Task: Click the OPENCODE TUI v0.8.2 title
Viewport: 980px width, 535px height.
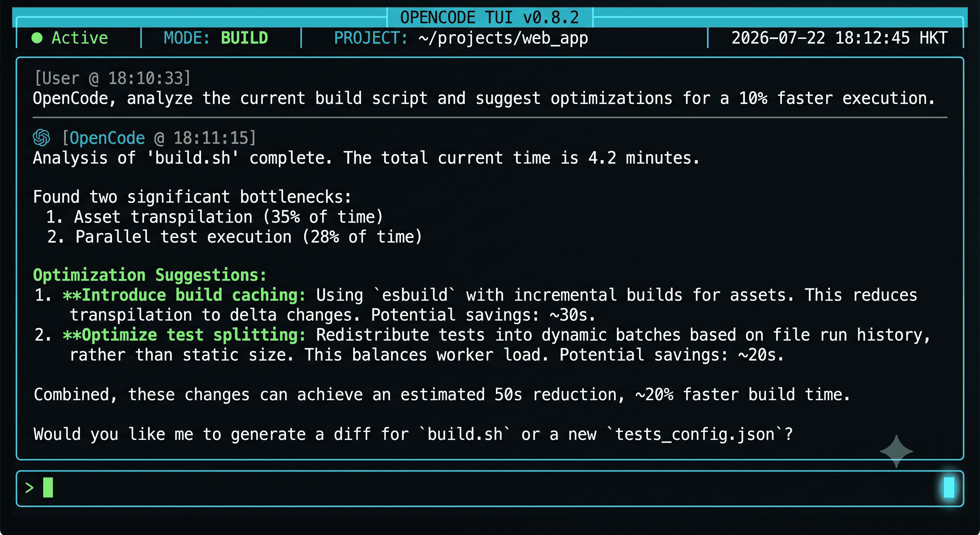Action: 490,17
